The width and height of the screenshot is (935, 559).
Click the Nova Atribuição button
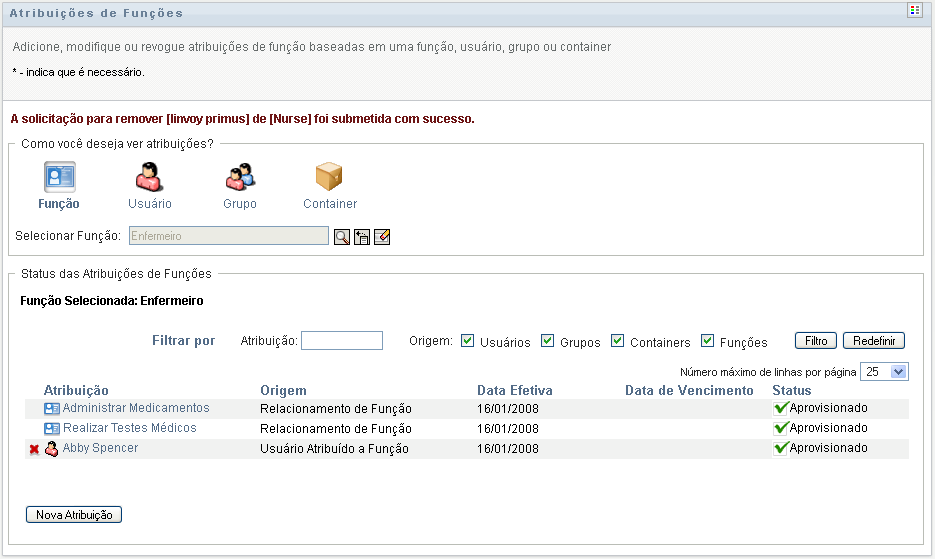click(x=74, y=514)
